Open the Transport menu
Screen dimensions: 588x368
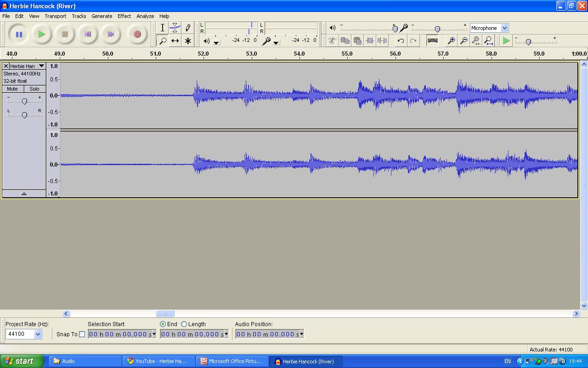(x=56, y=16)
